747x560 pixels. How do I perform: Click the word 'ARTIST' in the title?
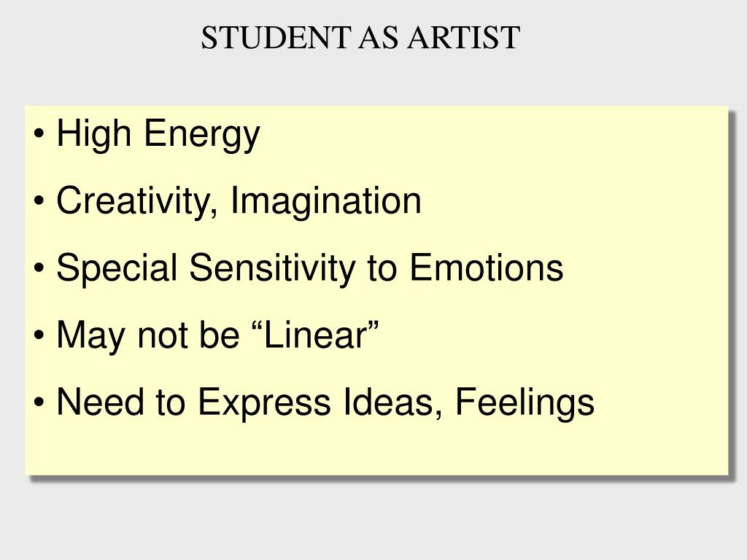pos(463,38)
